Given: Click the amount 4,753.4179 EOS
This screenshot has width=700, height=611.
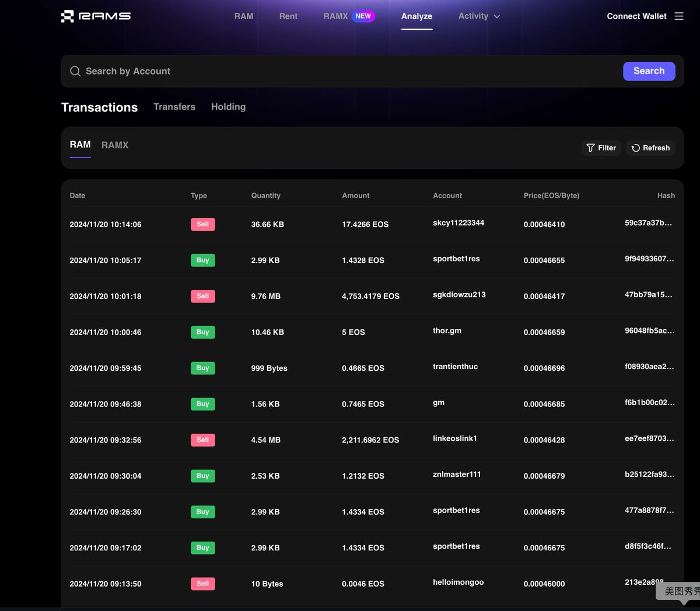Looking at the screenshot, I should 371,296.
